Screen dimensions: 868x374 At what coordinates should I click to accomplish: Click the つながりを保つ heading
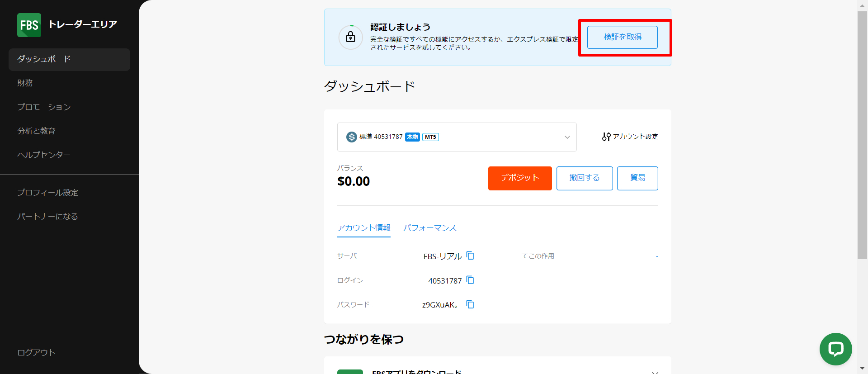(364, 339)
